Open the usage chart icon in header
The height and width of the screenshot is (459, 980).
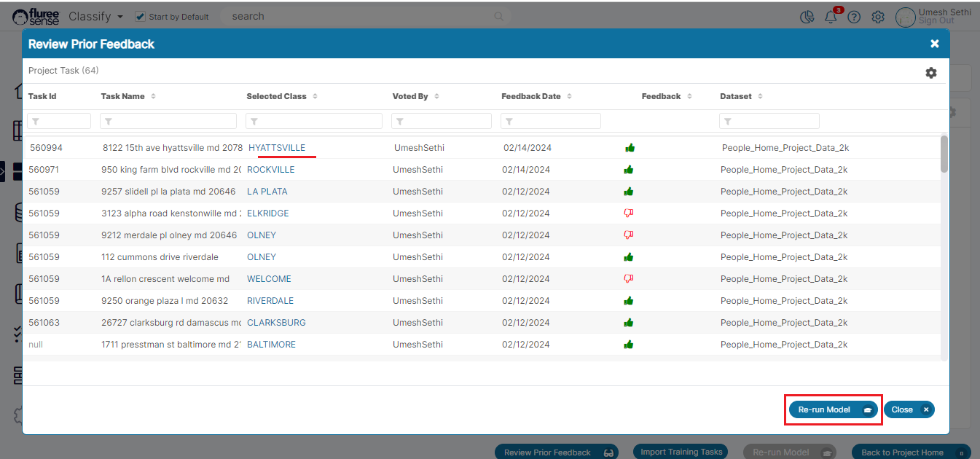coord(807,17)
